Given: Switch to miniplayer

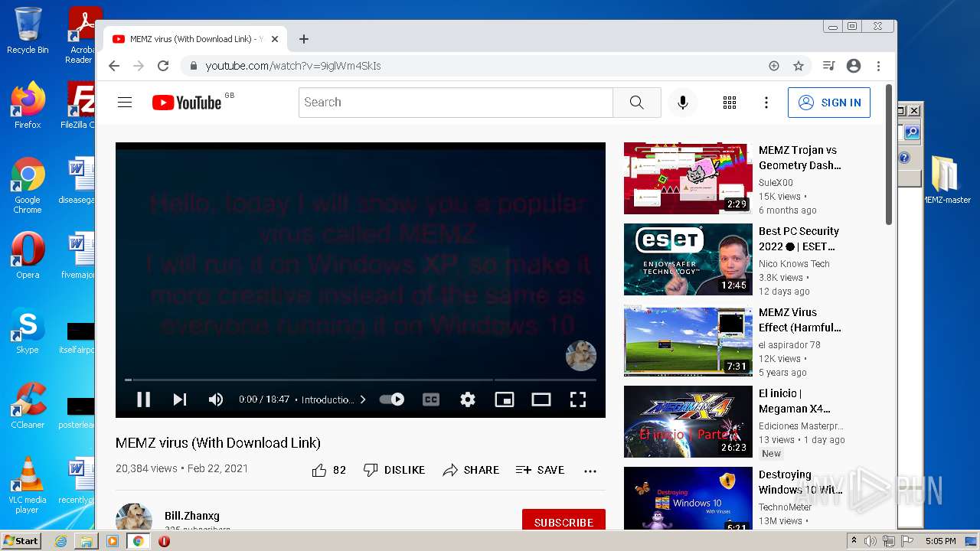Looking at the screenshot, I should tap(505, 399).
